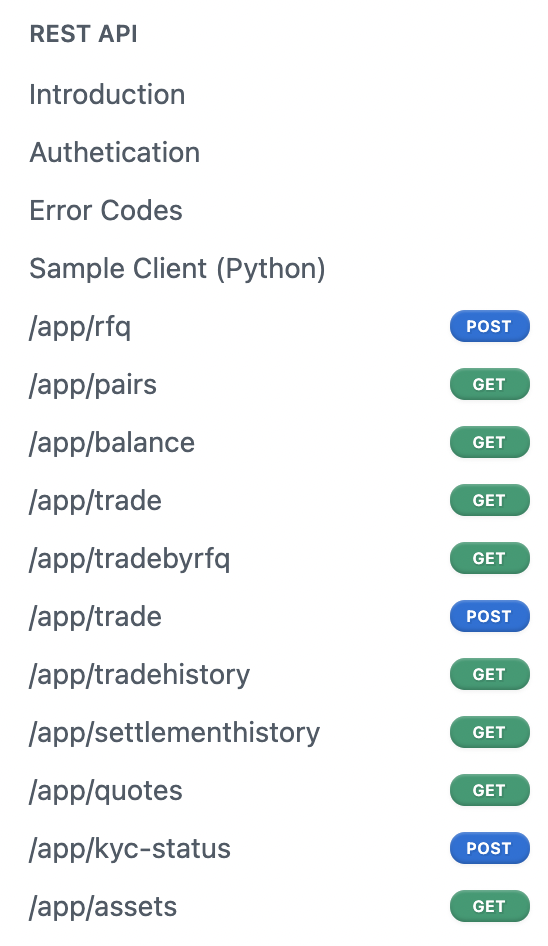Open the /app/tradehistory endpoint
Viewport: 548px width, 946px height.
pos(139,675)
